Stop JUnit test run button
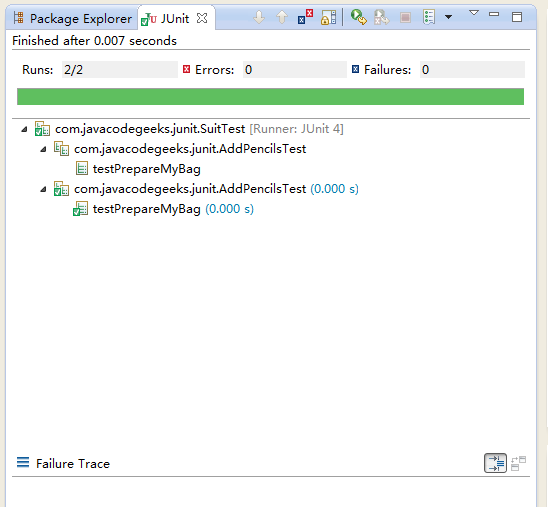The image size is (548, 507). tap(405, 17)
